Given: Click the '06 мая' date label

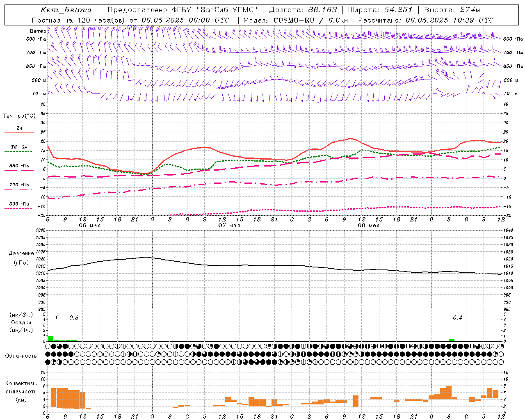Looking at the screenshot, I should pyautogui.click(x=89, y=226).
